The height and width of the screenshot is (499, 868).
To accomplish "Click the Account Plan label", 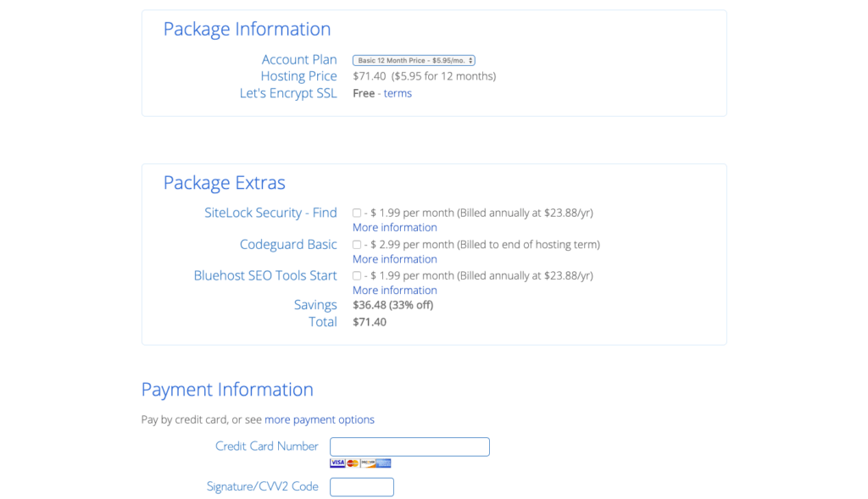I will coord(299,59).
